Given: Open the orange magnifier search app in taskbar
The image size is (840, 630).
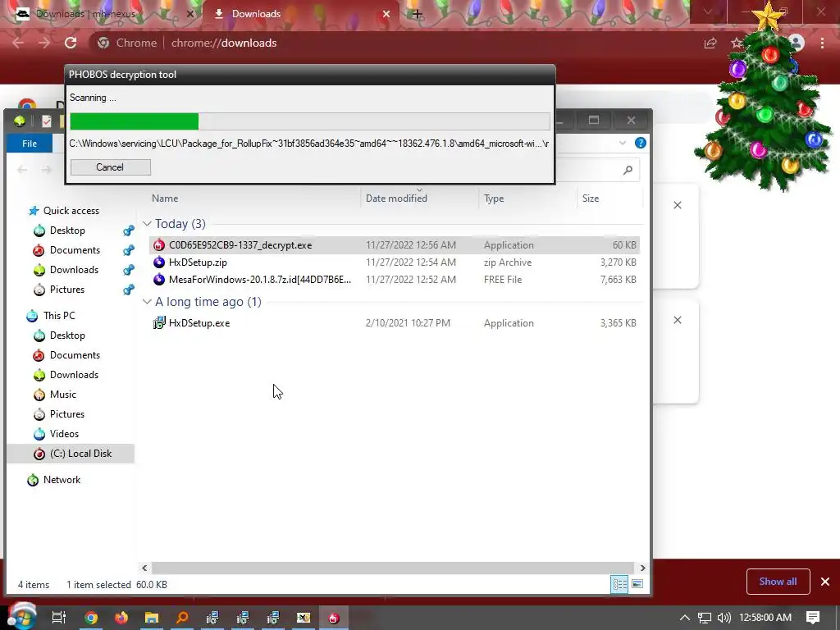Looking at the screenshot, I should (183, 618).
